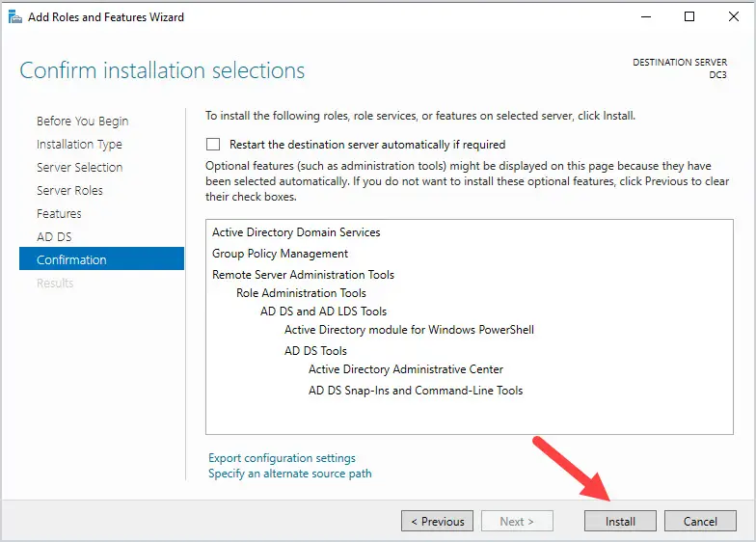Maximize the wizard window
This screenshot has width=756, height=542.
coord(689,17)
